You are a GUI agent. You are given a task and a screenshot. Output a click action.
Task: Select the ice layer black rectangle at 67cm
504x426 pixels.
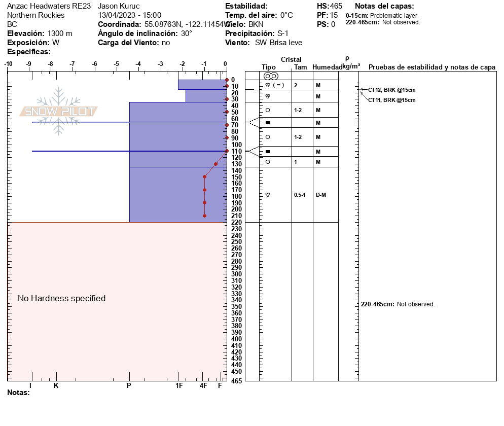tap(268, 123)
